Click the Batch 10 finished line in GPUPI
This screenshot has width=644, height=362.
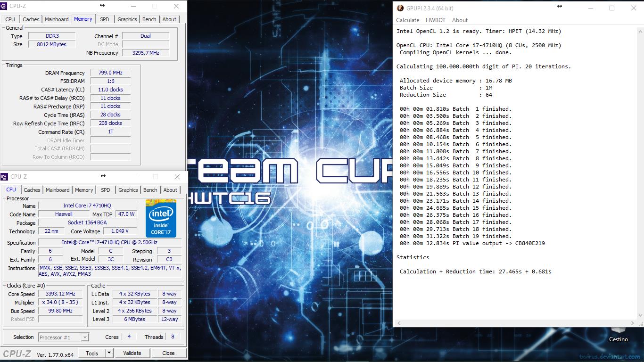455,173
